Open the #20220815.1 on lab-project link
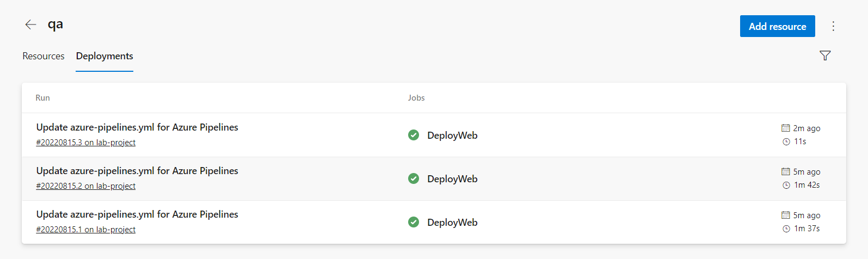Viewport: 868px width, 259px height. pyautogui.click(x=86, y=230)
